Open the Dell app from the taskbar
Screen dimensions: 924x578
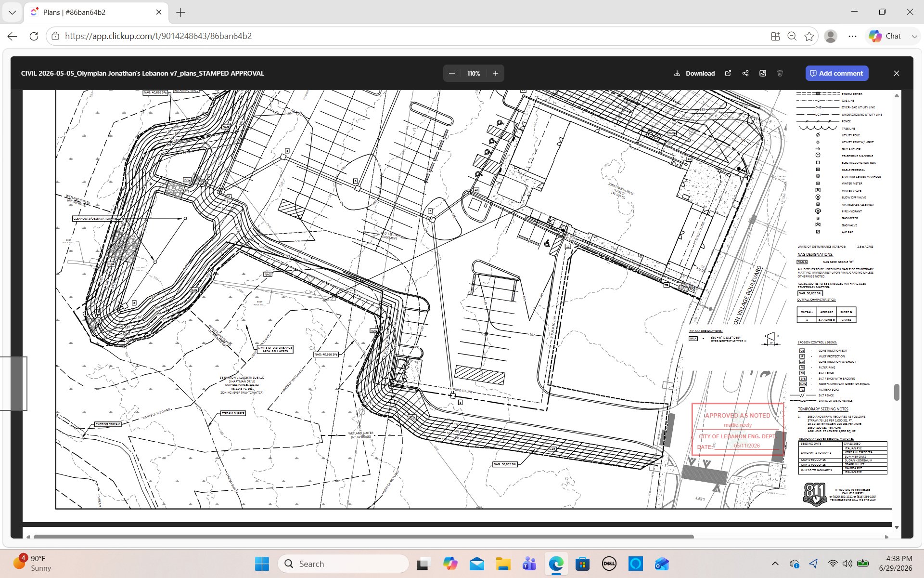(x=609, y=564)
